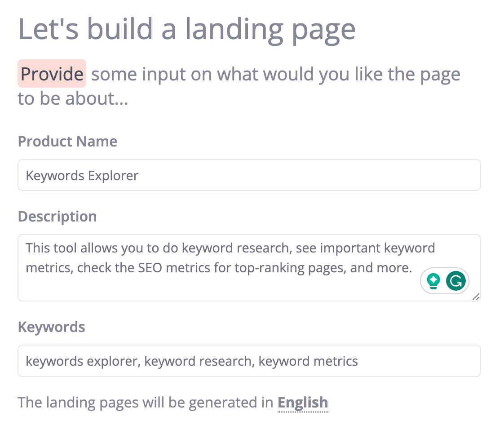Image resolution: width=504 pixels, height=434 pixels.
Task: Focus the Keywords input field
Action: pyautogui.click(x=249, y=361)
